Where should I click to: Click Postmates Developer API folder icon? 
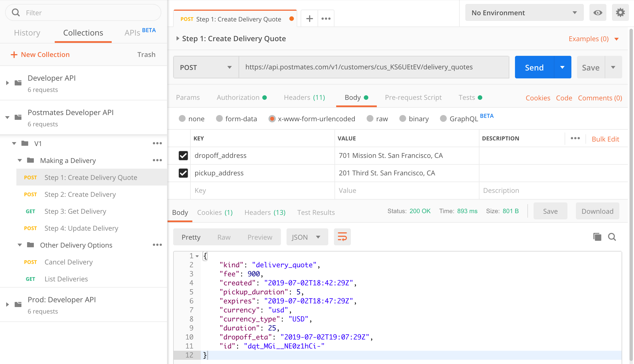(18, 117)
